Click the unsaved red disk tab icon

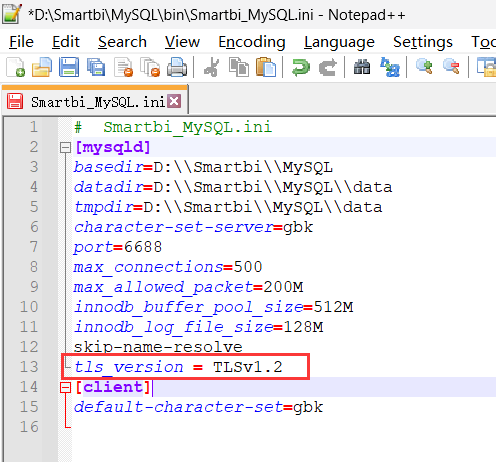coord(15,101)
